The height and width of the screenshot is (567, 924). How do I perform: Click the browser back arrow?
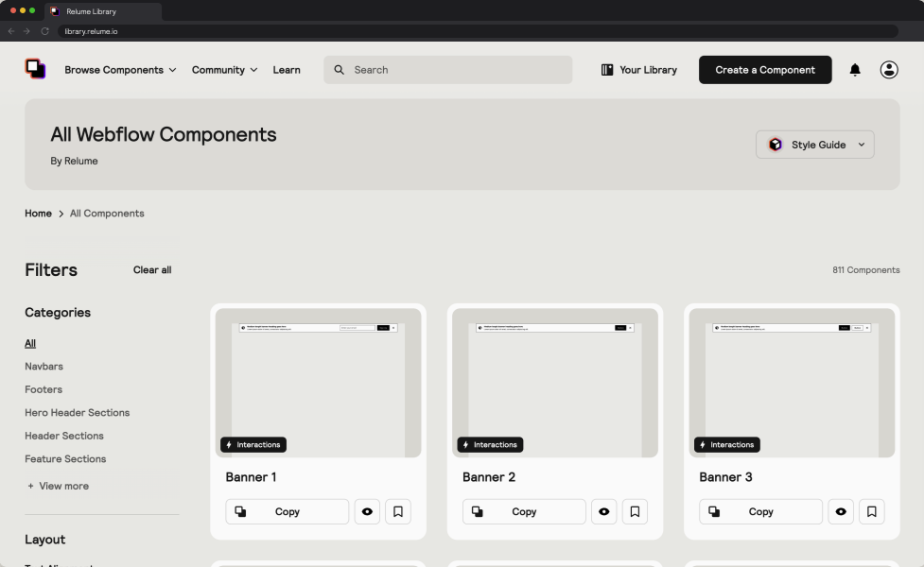(x=11, y=31)
